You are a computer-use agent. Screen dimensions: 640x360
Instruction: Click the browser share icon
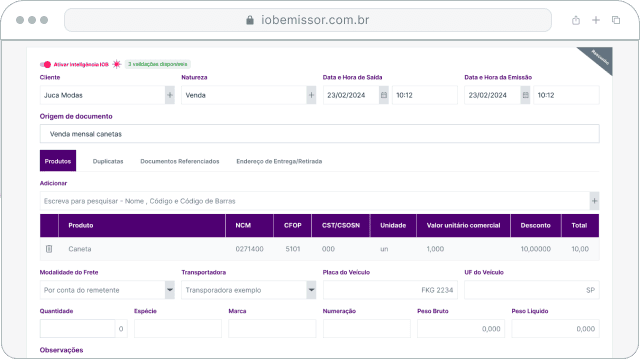pos(576,20)
